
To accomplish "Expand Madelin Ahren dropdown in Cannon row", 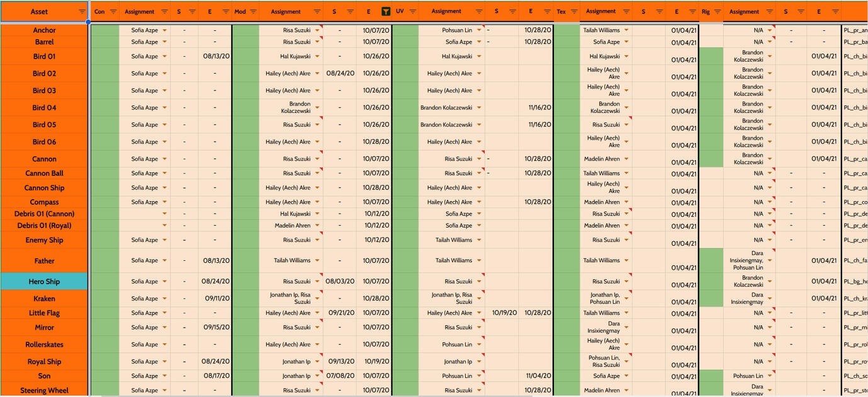I will point(626,159).
